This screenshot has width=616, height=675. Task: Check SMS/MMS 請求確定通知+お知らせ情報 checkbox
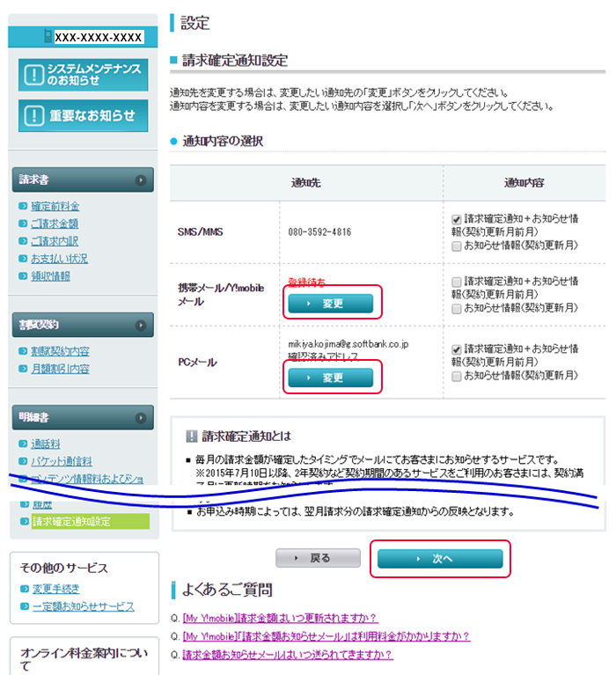pyautogui.click(x=457, y=219)
